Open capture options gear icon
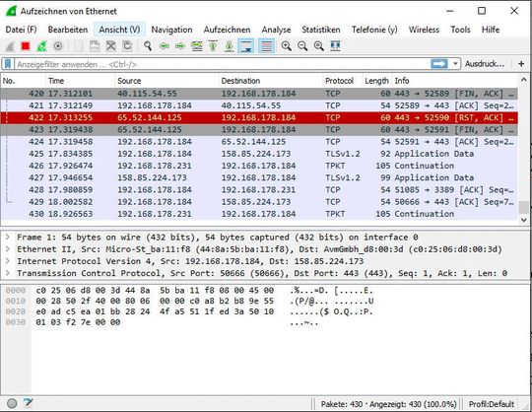Viewport: 532px width, 412px height. pos(58,46)
